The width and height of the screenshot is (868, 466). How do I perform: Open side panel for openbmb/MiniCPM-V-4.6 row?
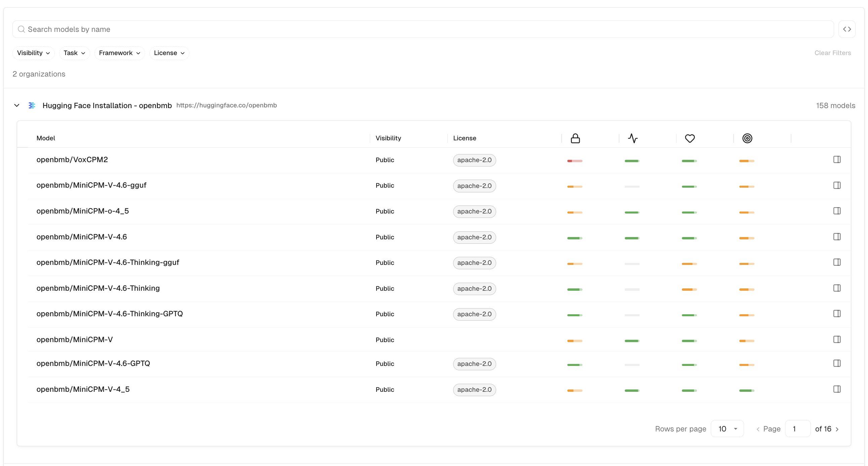(x=837, y=237)
